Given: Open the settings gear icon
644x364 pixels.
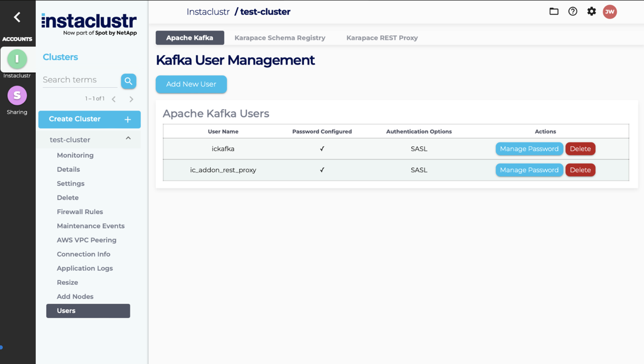Looking at the screenshot, I should (591, 11).
